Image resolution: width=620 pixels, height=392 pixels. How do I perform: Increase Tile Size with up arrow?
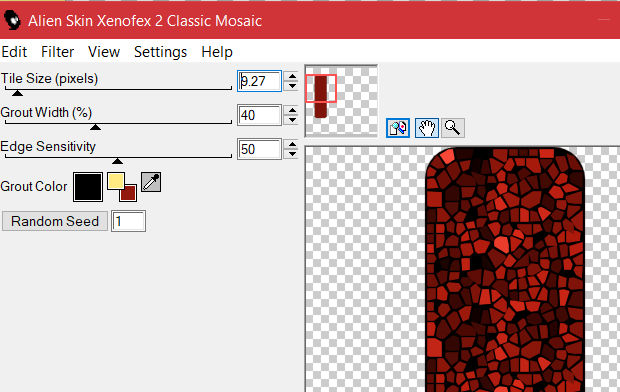point(292,77)
